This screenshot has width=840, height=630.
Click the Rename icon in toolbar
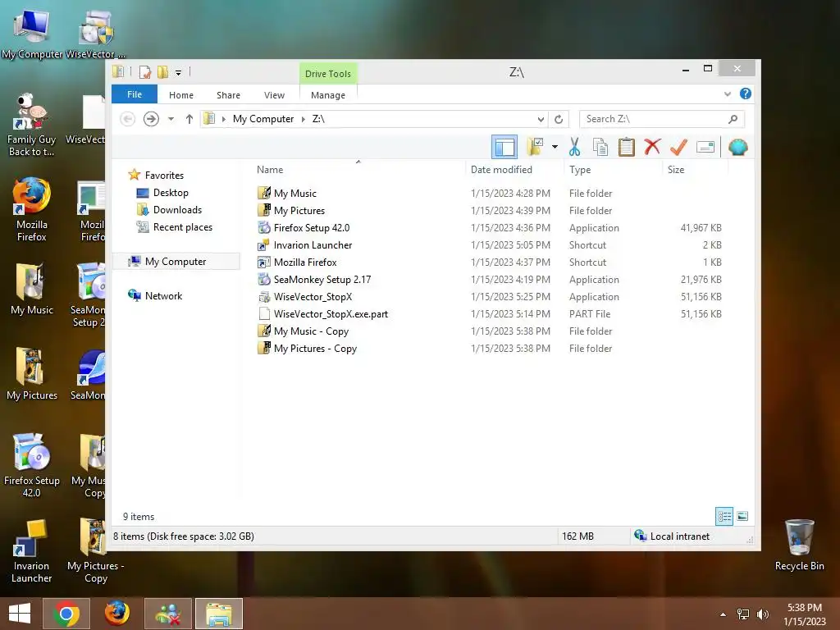point(705,147)
